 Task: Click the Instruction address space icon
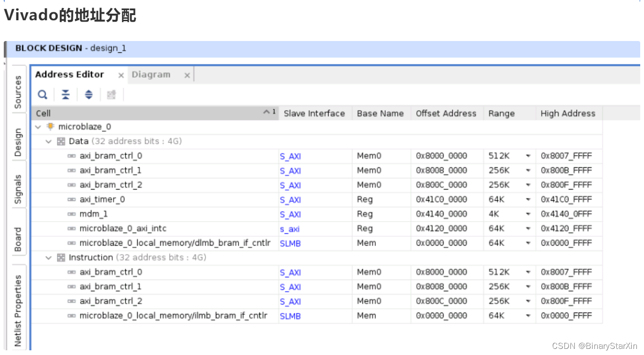61,258
